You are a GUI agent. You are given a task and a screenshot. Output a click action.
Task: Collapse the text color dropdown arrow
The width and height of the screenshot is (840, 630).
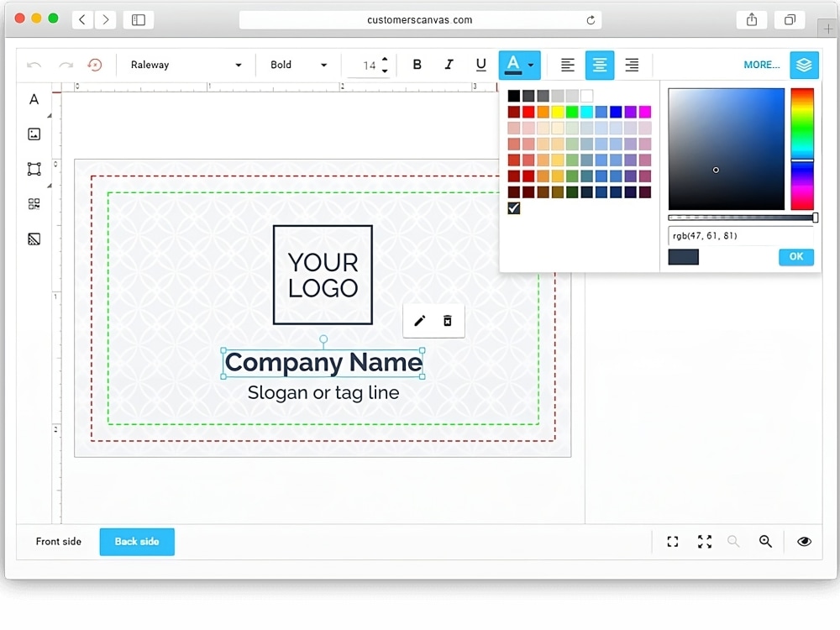[x=530, y=66]
